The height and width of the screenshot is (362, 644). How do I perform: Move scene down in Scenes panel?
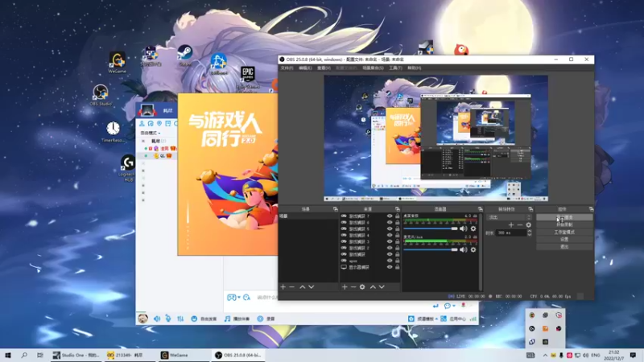coord(312,287)
